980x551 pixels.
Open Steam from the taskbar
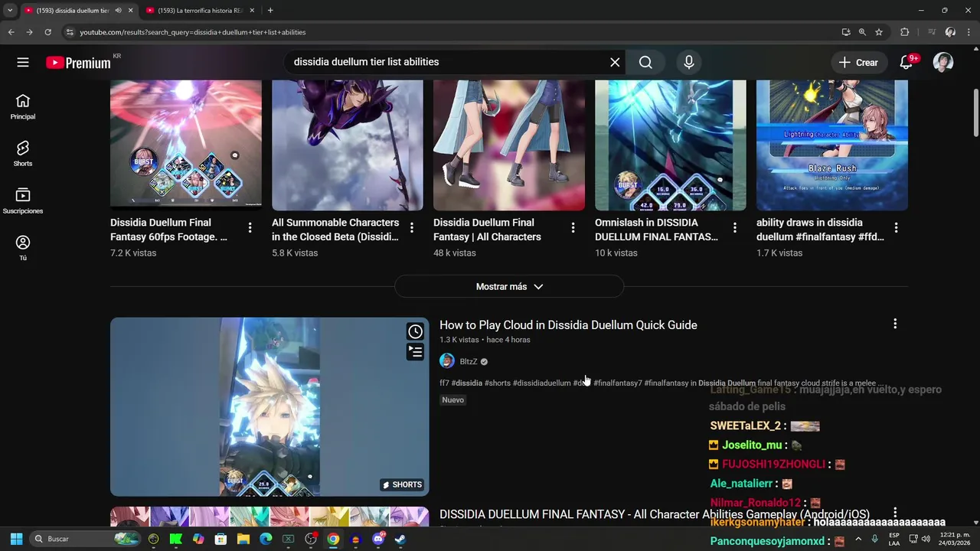[x=400, y=539]
